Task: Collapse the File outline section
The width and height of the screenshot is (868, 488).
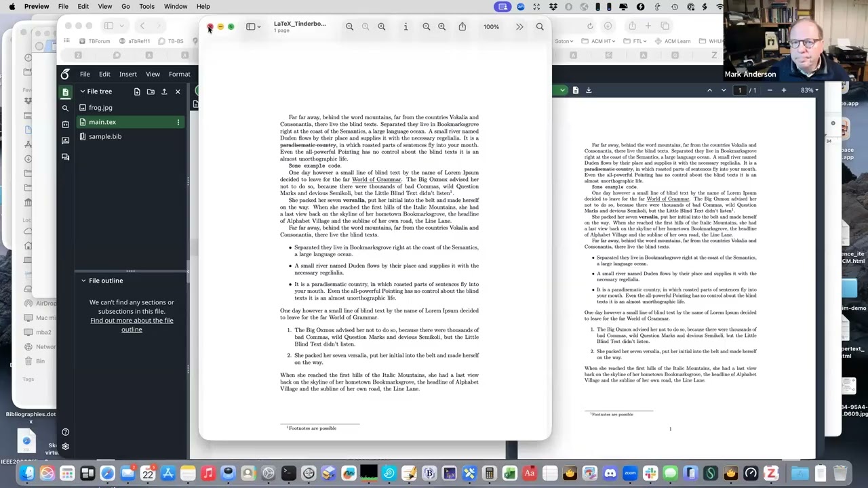Action: [83, 281]
